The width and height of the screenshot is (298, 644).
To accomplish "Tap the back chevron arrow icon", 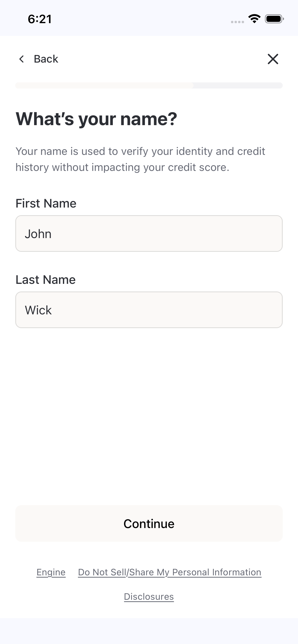I will (22, 59).
